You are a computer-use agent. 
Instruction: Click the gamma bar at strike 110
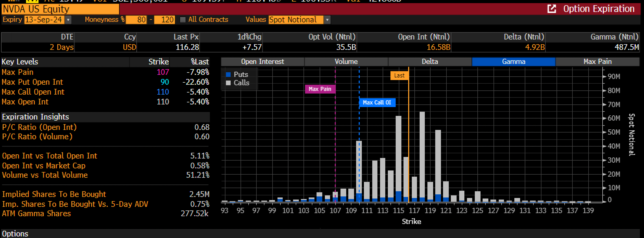(x=359, y=171)
